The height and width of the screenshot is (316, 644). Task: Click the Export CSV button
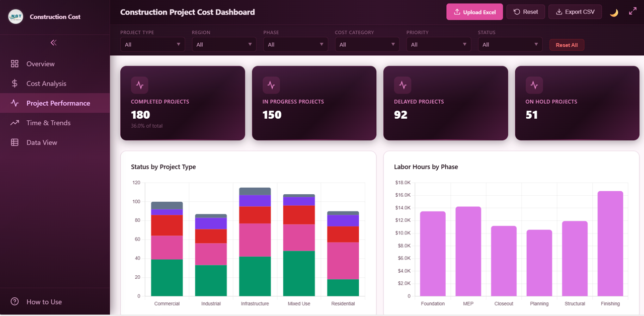point(575,11)
